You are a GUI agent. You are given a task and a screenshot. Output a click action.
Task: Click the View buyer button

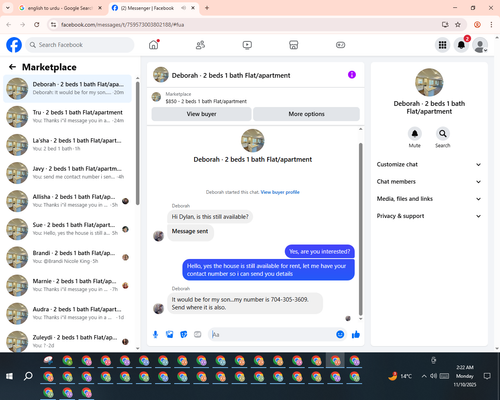(x=201, y=114)
